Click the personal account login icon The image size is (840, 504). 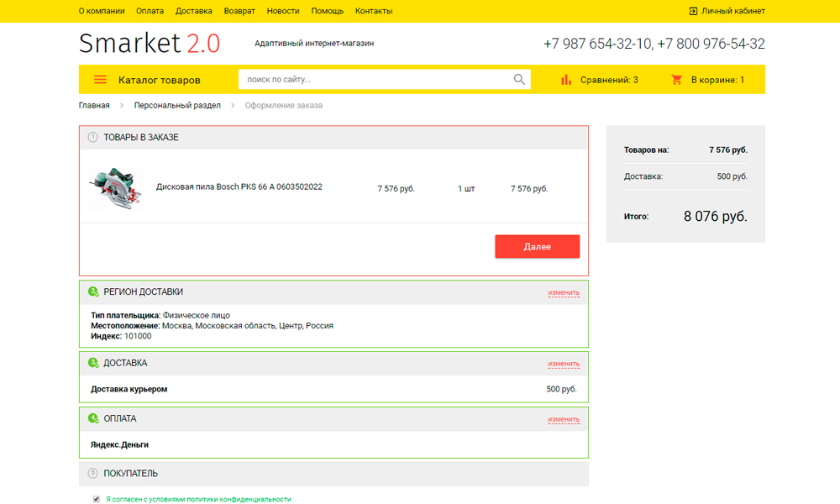tap(693, 11)
